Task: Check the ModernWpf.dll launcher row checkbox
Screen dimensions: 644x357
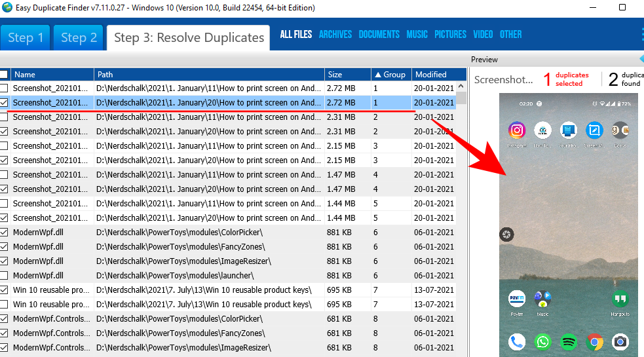Action: pos(4,276)
